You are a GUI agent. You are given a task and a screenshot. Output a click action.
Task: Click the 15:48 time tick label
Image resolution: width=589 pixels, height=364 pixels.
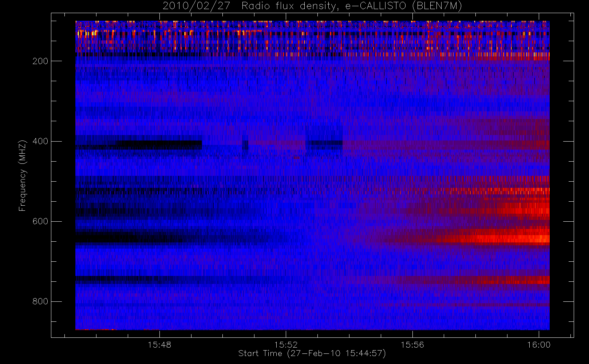coord(159,345)
